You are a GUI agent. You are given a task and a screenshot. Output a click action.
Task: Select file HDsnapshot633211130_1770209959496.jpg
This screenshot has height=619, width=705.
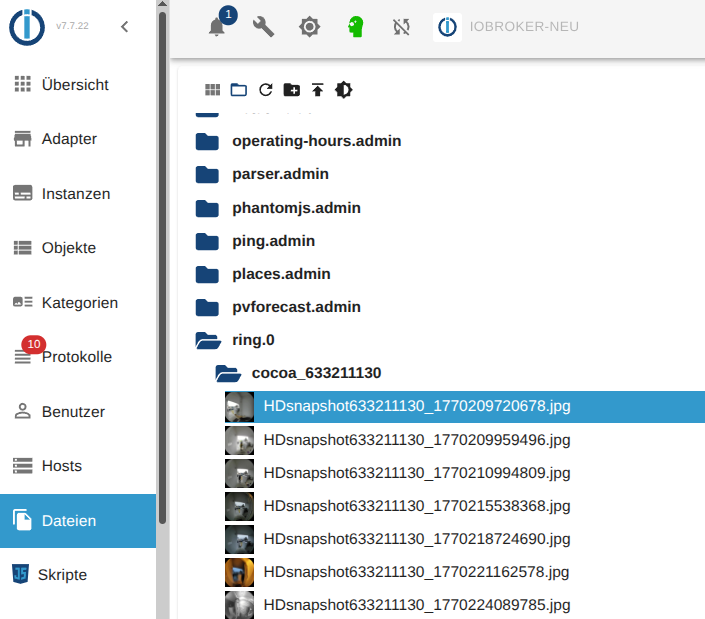[x=465, y=440]
